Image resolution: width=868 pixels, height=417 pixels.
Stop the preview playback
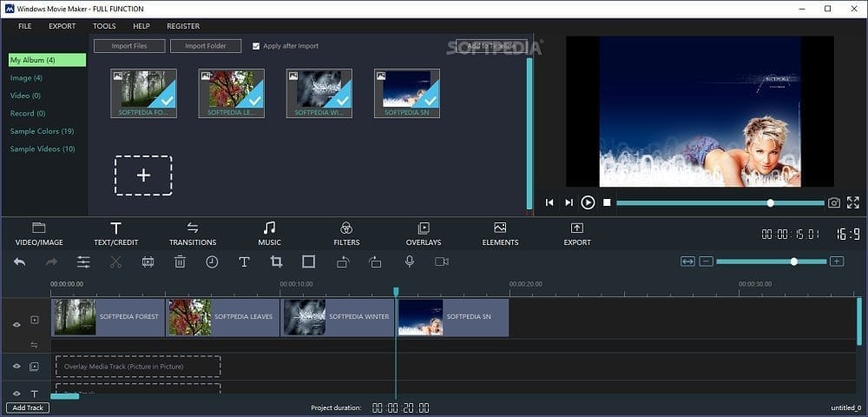pyautogui.click(x=607, y=202)
